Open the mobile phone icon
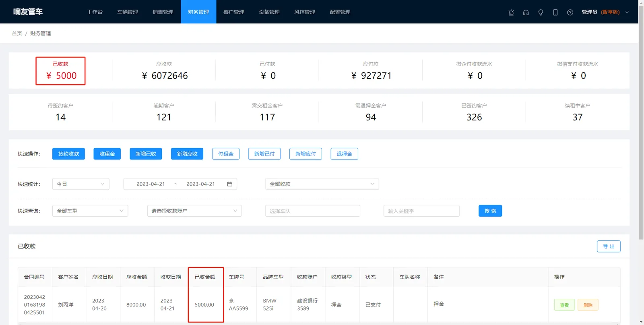The height and width of the screenshot is (325, 644). [555, 12]
